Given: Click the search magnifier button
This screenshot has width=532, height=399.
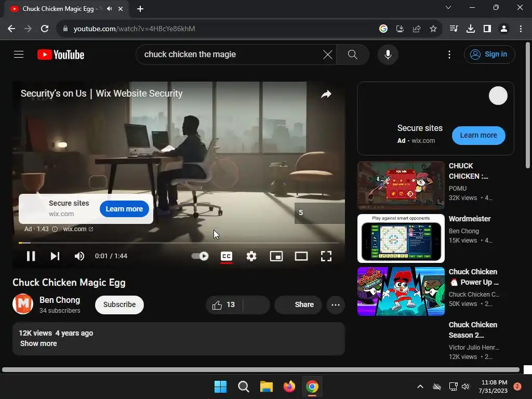Looking at the screenshot, I should coord(353,54).
